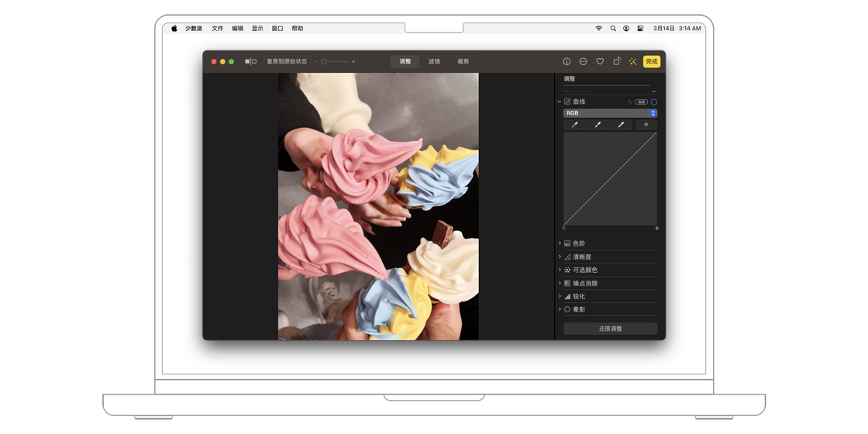Open the more options ellipsis menu
The image size is (868, 434).
[583, 61]
